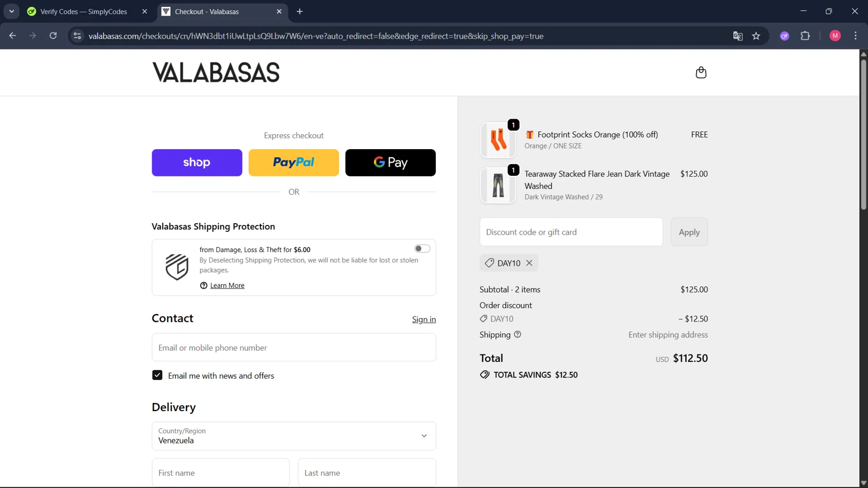Open the Chrome profile avatar M

pos(835,36)
